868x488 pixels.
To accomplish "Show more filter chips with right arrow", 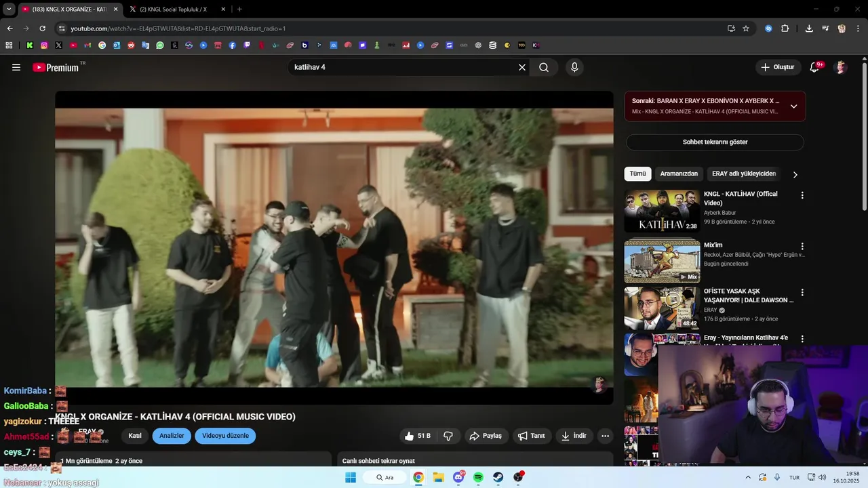I will point(795,174).
